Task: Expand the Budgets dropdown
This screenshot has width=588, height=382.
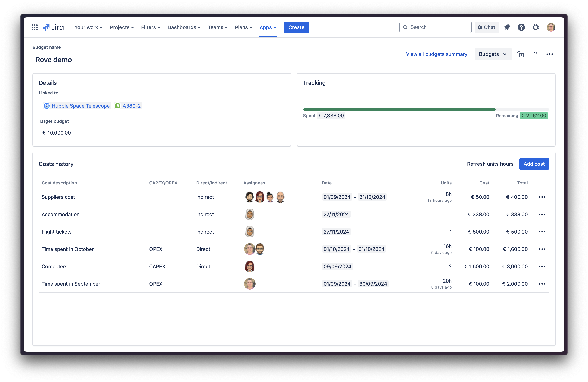Action: 493,54
